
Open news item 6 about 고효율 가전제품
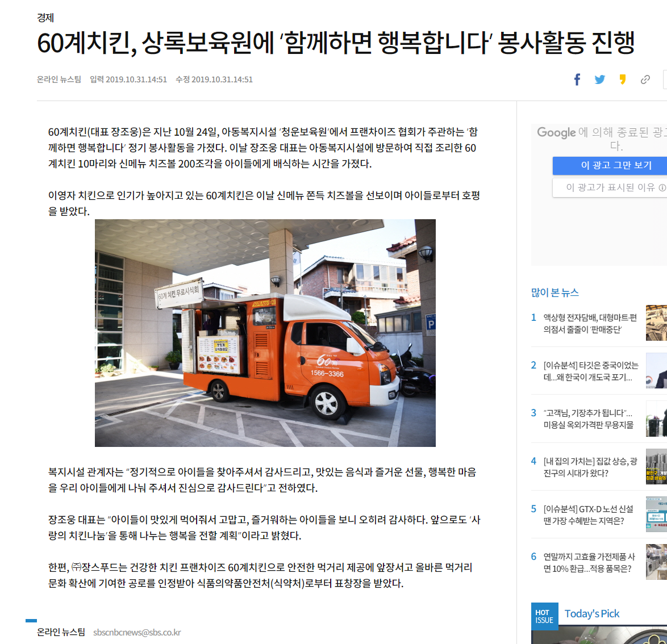click(x=589, y=562)
